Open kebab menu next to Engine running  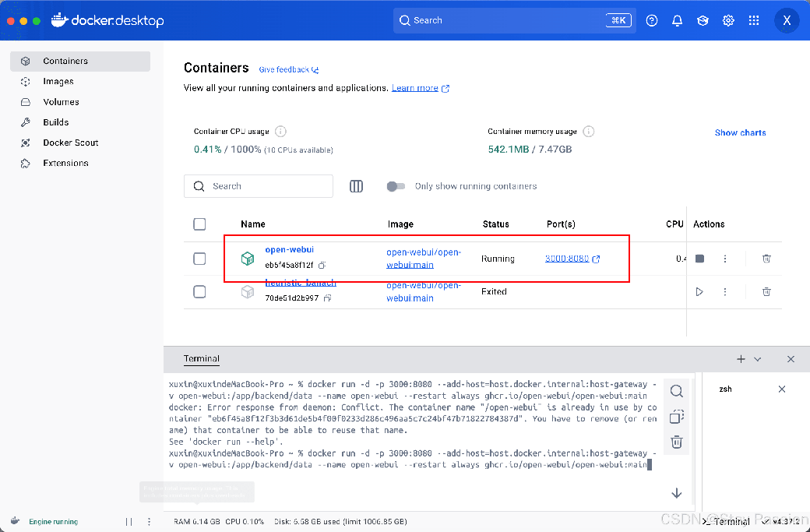(149, 522)
